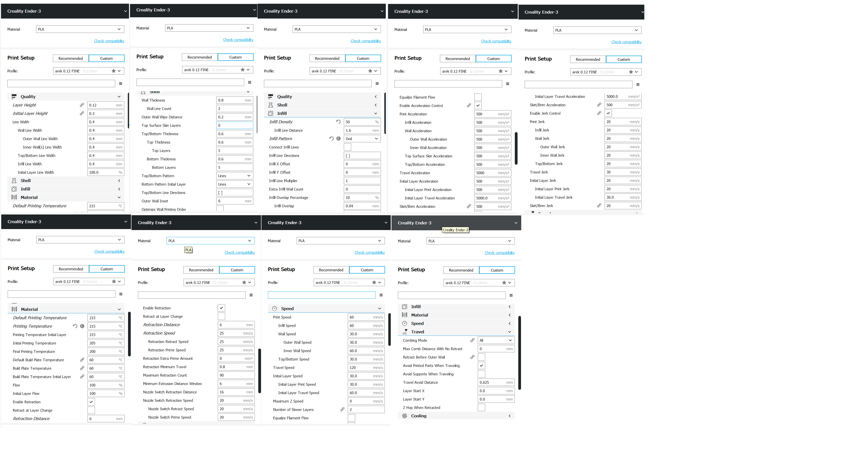This screenshot has height=468, width=868.
Task: Enable the Z Hop When Retracted checkbox
Action: click(481, 408)
